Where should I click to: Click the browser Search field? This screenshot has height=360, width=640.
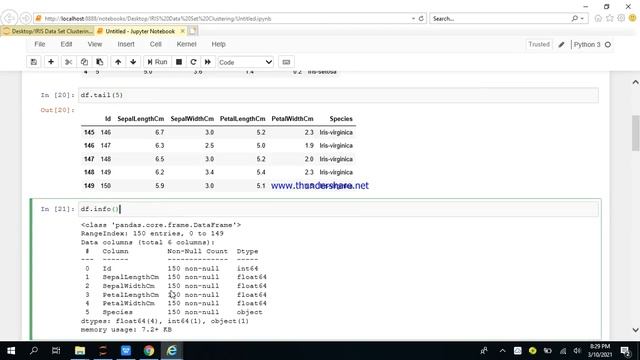[500, 18]
